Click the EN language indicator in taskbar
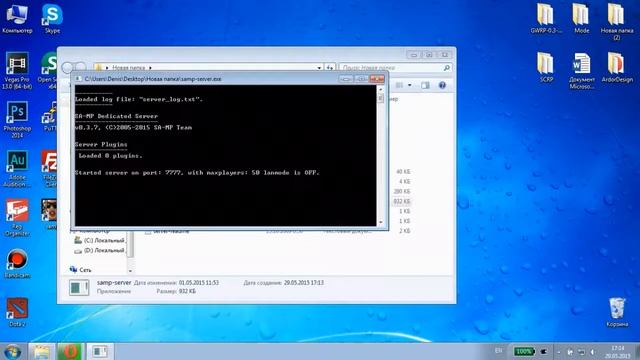This screenshot has height=360, width=640. [498, 351]
